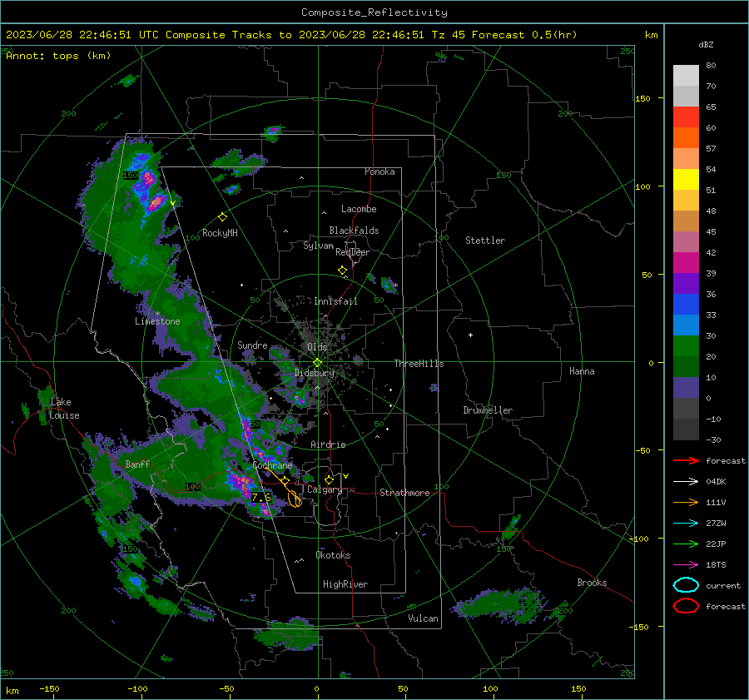Select the yellow storm marker below RedDeer
Screen dimensions: 749x700
click(x=342, y=271)
